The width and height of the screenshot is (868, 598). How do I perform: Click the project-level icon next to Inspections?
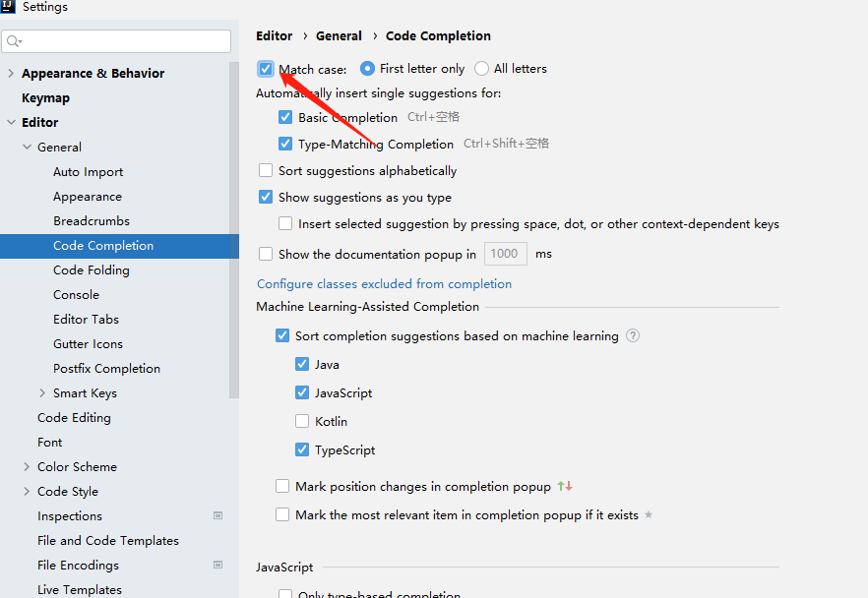coord(217,515)
